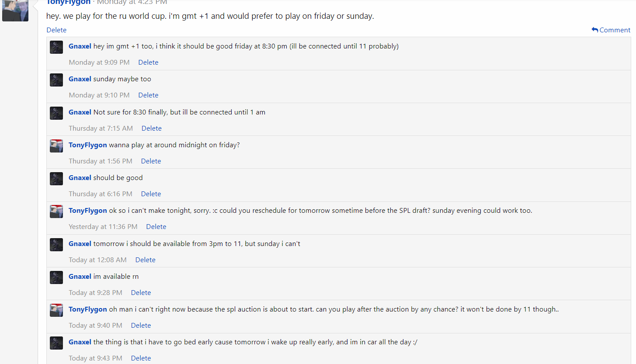This screenshot has height=364, width=636.
Task: Click Gnaxel's avatar on the bed early comment
Action: point(56,343)
